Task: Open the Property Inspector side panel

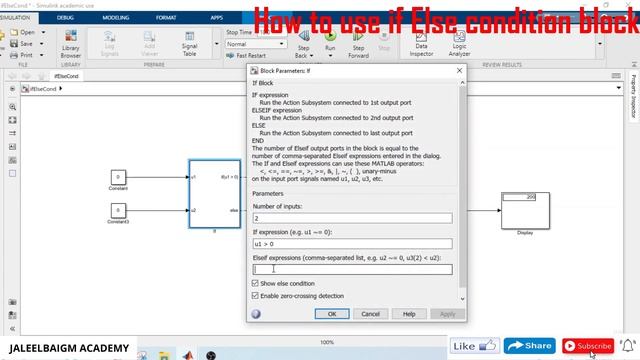Action: (633, 96)
